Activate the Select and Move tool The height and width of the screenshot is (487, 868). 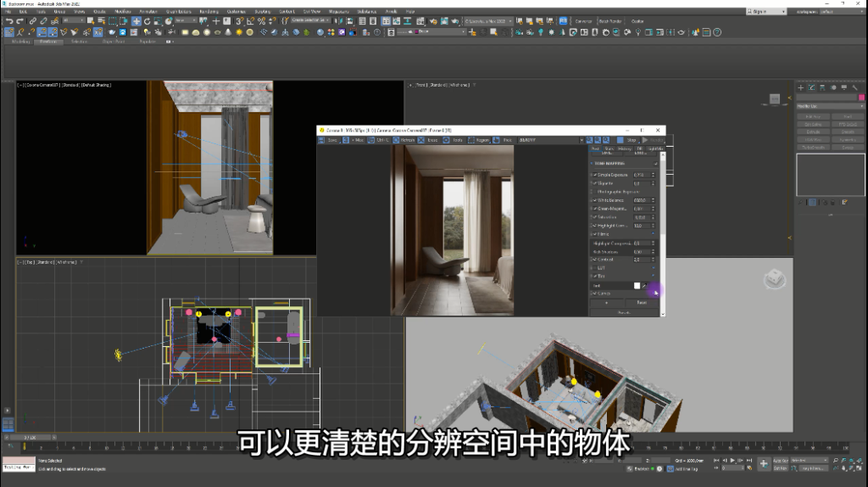pyautogui.click(x=136, y=21)
